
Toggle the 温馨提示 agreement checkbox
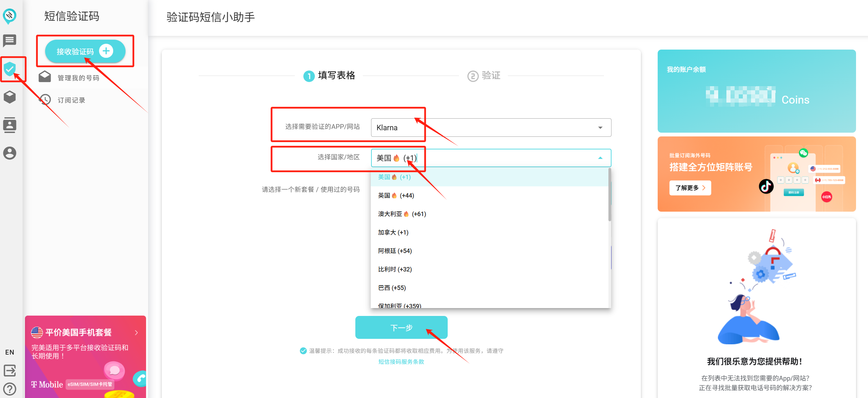click(303, 351)
